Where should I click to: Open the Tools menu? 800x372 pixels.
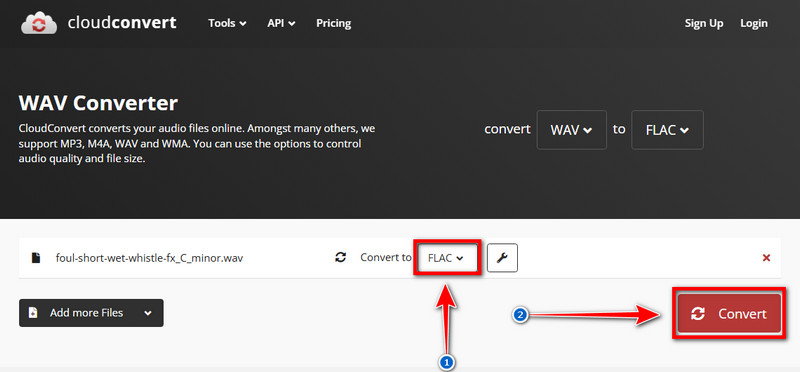tap(227, 23)
